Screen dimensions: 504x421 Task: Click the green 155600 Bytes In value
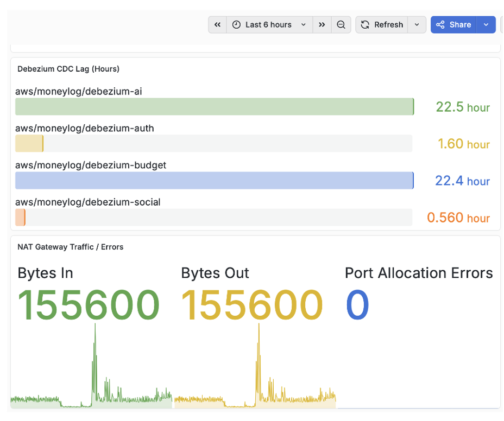point(89,304)
